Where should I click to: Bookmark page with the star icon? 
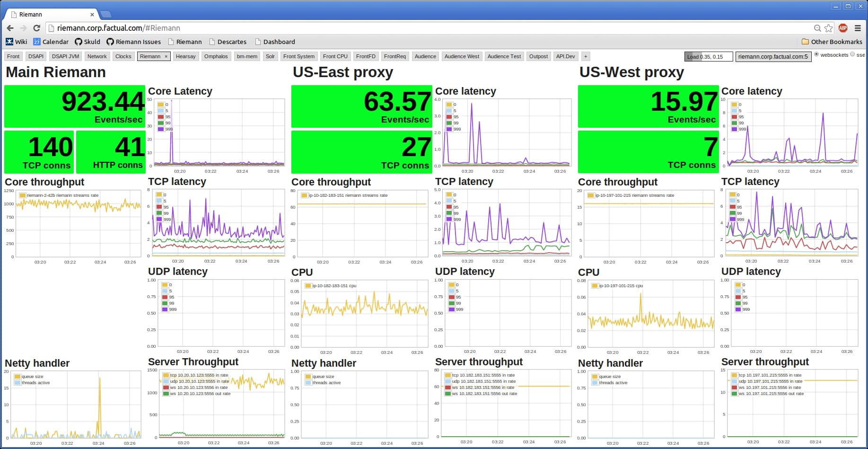(x=829, y=28)
